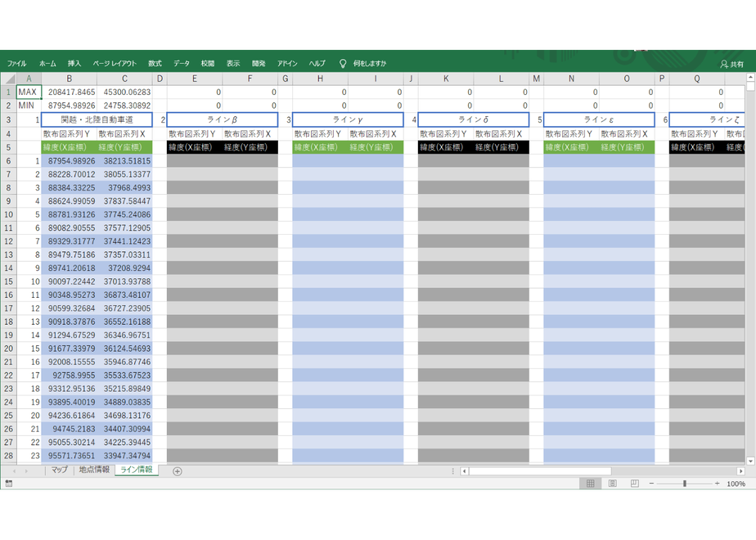Click the previous sheet navigation arrow
The image size is (756, 540).
coord(15,471)
